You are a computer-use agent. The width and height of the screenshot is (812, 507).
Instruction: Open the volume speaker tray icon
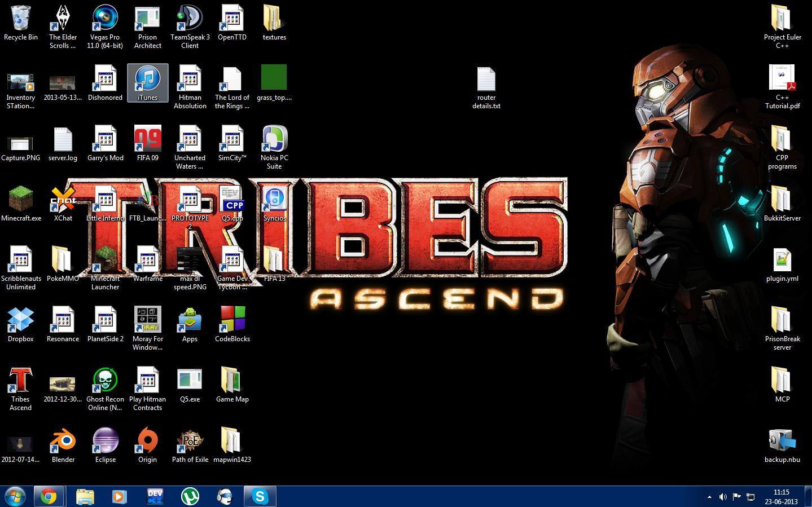(723, 497)
